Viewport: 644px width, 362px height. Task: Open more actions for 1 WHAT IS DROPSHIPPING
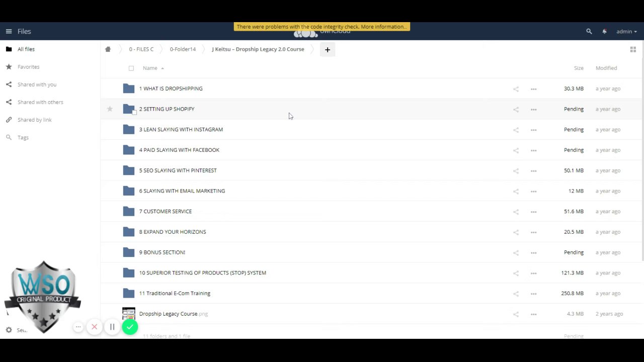[x=533, y=89]
